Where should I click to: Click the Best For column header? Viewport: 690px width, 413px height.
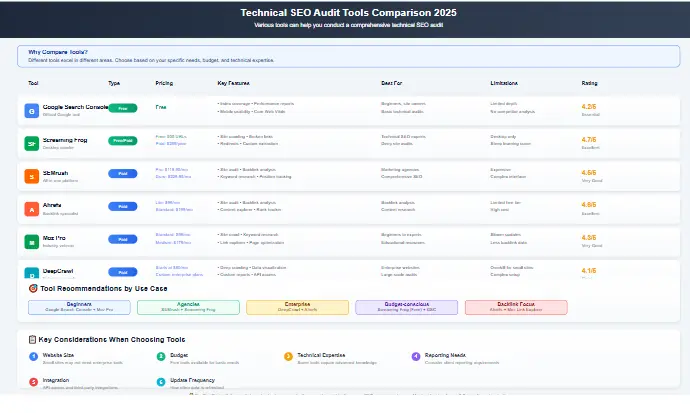click(392, 83)
